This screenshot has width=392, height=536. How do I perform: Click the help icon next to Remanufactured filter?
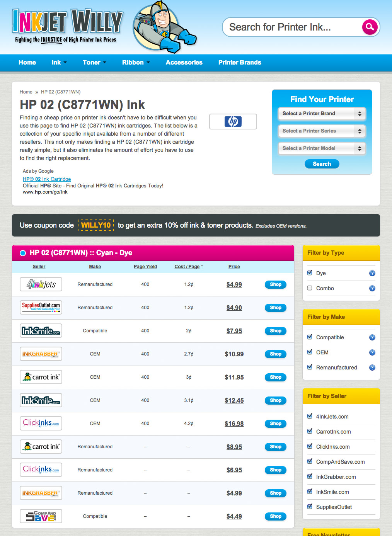[372, 368]
